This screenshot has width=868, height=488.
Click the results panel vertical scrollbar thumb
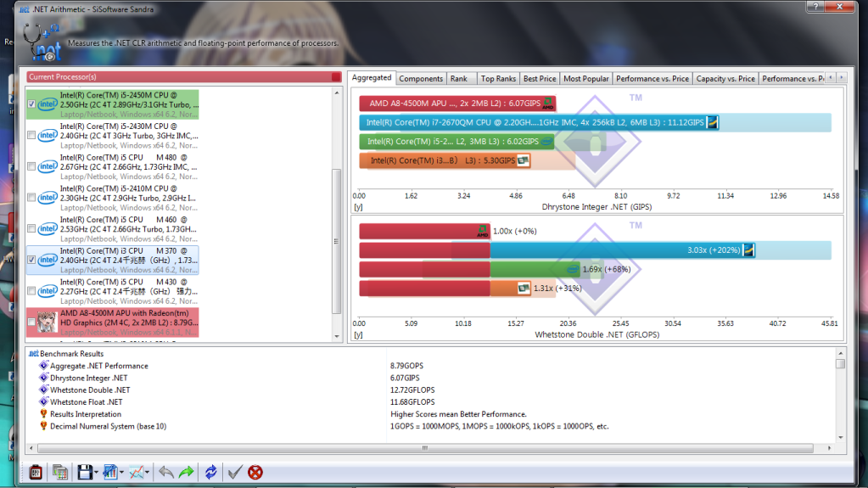840,364
